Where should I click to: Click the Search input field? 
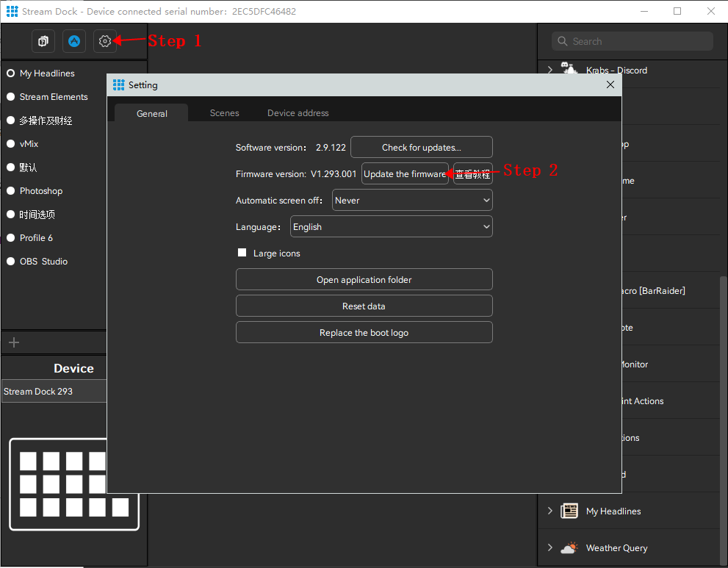(633, 41)
